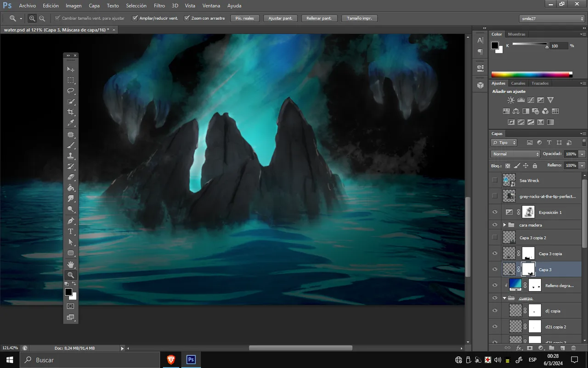
Task: Hide the Relleno degradado layer
Action: tap(495, 285)
